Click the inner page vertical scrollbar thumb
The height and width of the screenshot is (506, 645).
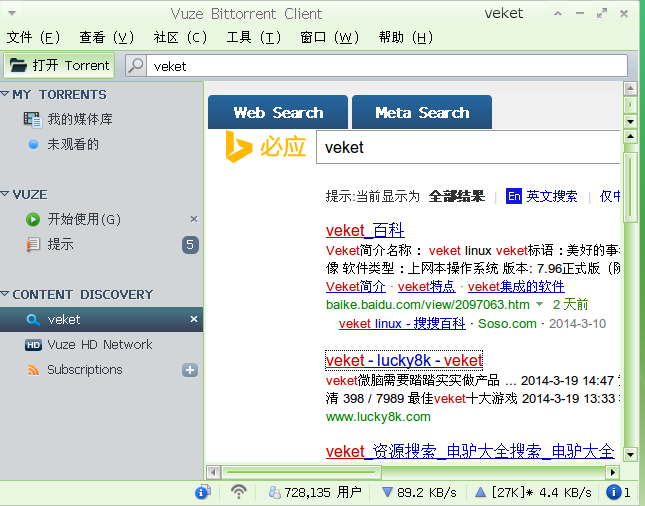point(630,187)
